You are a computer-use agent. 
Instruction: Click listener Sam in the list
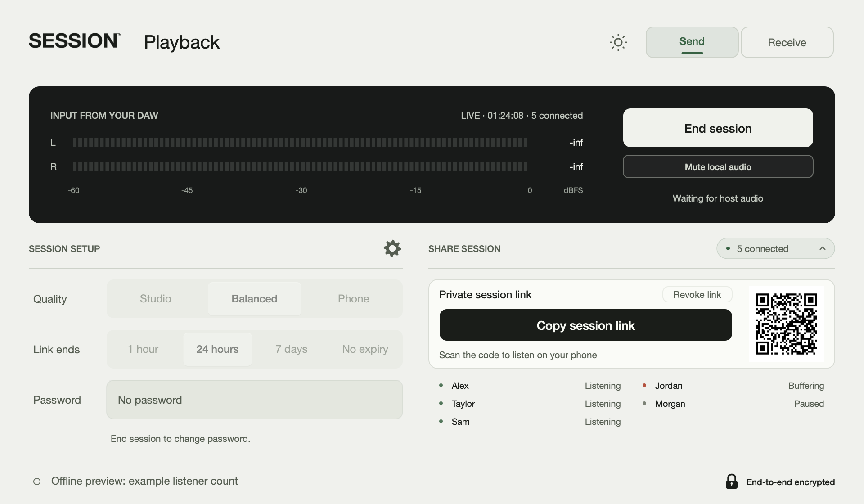[x=461, y=422]
